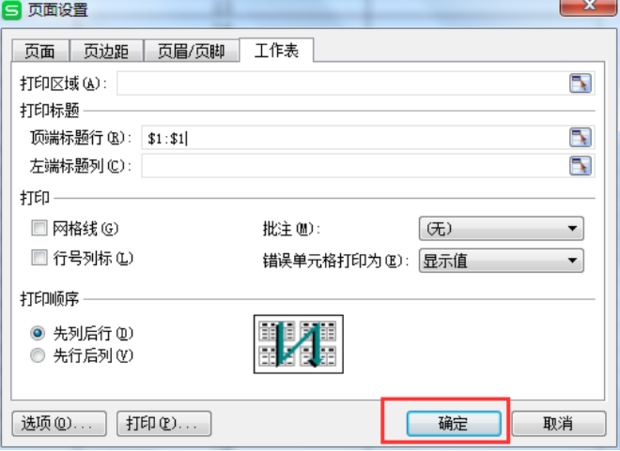Click the 打印 print button
The height and width of the screenshot is (451, 620).
click(x=164, y=423)
